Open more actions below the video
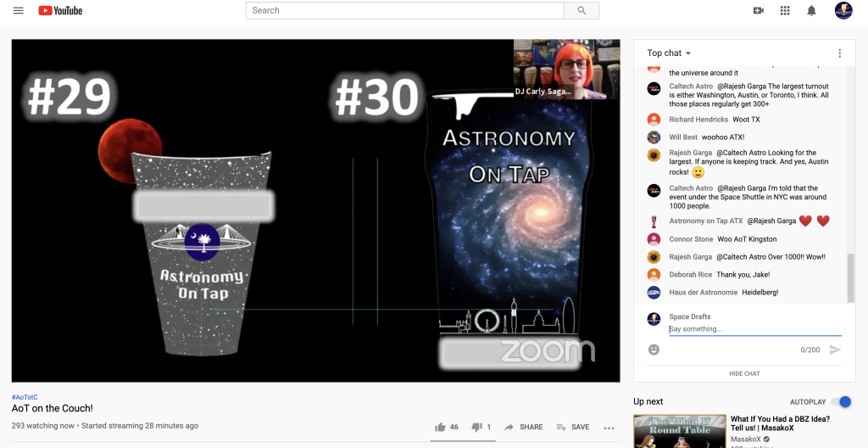 [609, 428]
